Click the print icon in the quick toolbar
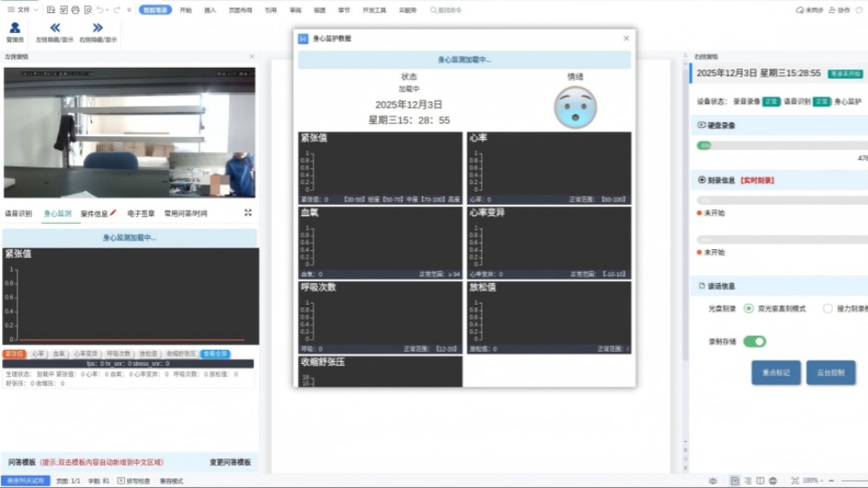Image resolution: width=868 pixels, height=488 pixels. pyautogui.click(x=76, y=10)
